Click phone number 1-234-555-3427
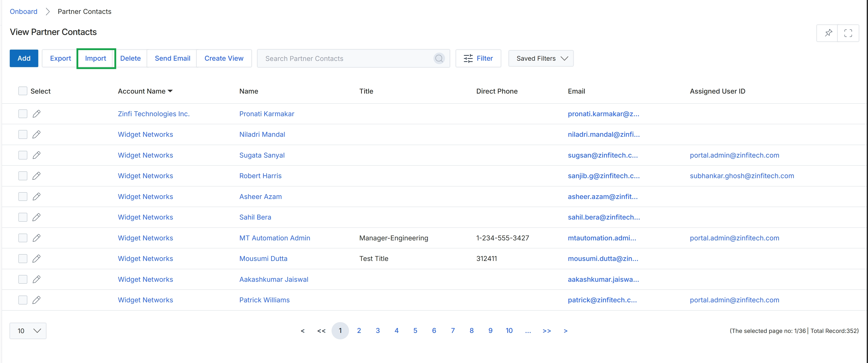This screenshot has height=363, width=868. pos(502,238)
